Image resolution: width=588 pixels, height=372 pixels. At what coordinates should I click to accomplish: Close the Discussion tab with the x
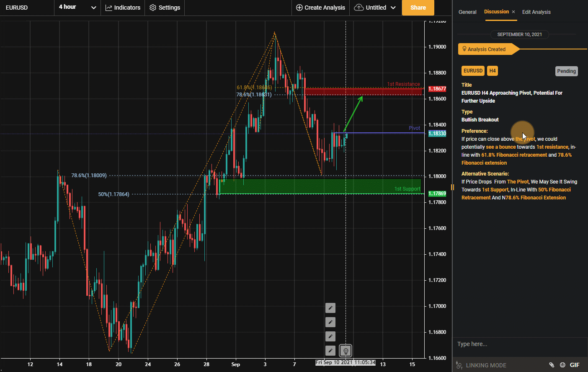513,12
